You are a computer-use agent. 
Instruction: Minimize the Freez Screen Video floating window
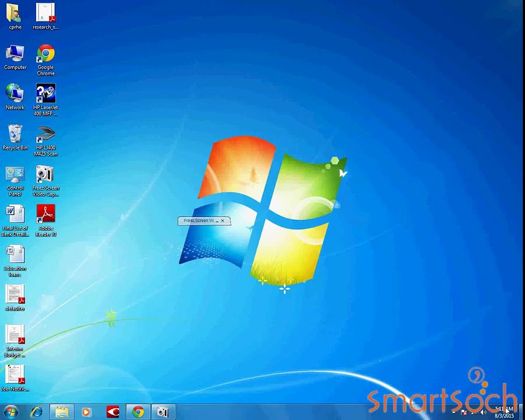coord(217,220)
